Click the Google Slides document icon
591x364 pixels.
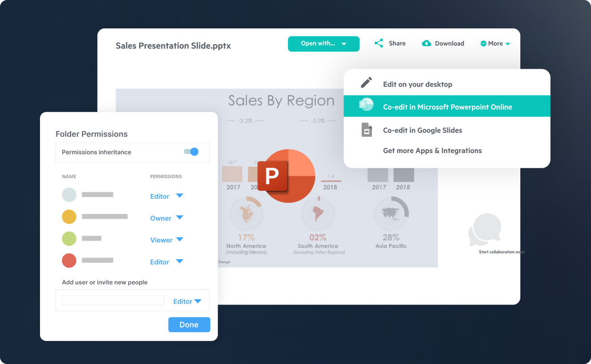[x=366, y=130]
